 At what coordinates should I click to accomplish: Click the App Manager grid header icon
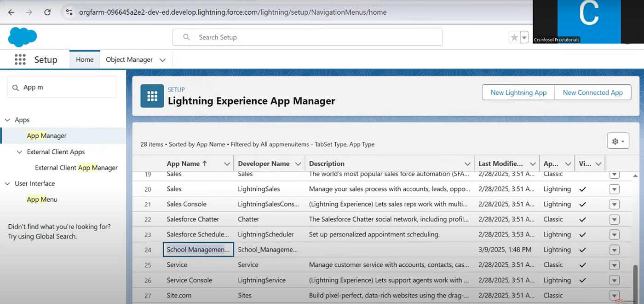[152, 96]
